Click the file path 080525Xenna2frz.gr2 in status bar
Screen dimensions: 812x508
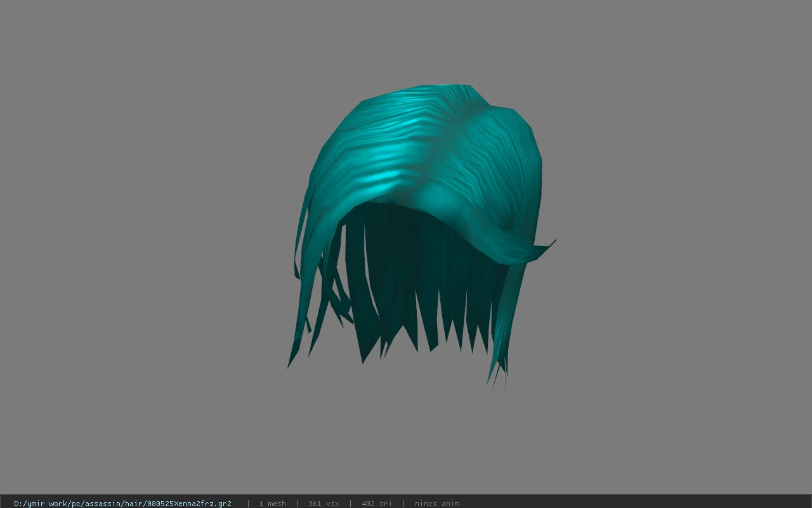point(122,504)
